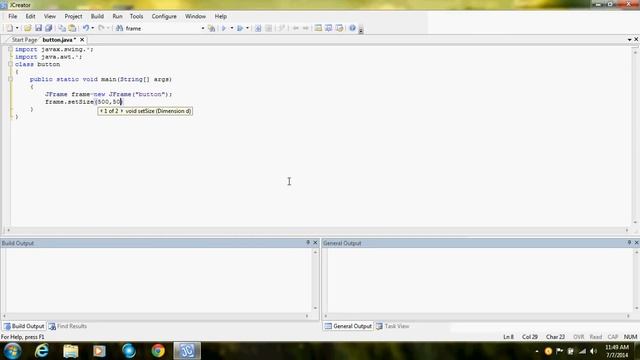Open the File menu
The width and height of the screenshot is (640, 360).
pos(13,16)
